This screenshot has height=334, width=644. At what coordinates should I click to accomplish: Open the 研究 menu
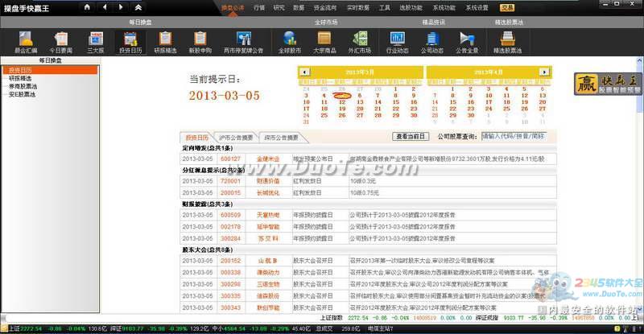point(279,8)
